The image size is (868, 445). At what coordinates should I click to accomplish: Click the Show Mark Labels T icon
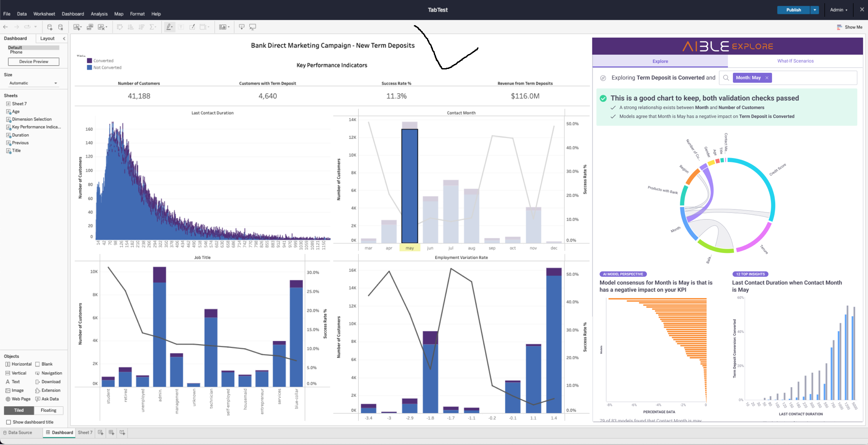[181, 27]
